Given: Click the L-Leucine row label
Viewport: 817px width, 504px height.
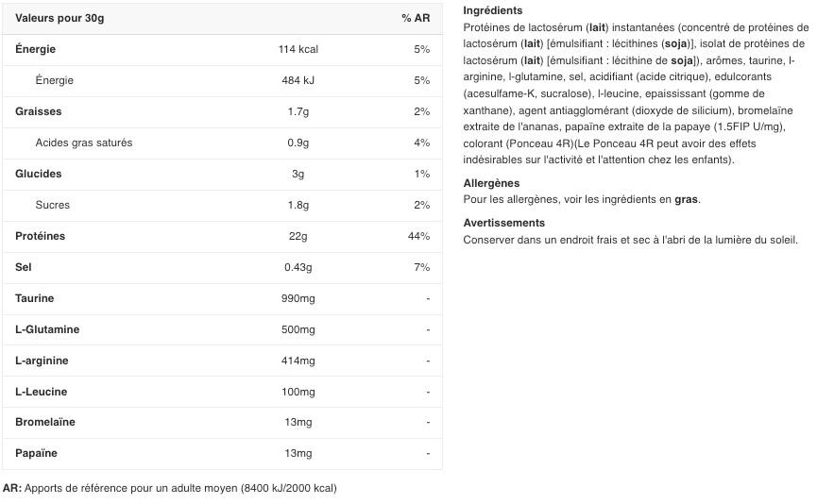Looking at the screenshot, I should click(x=42, y=392).
